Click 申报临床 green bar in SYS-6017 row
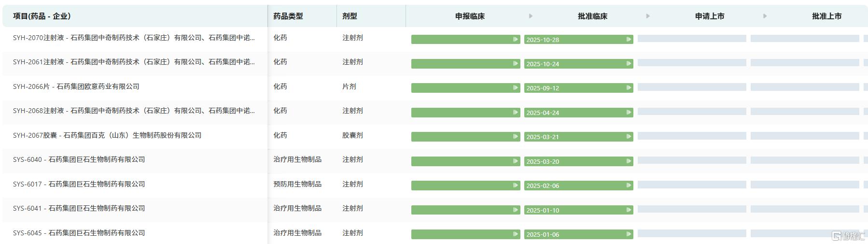 (x=465, y=186)
